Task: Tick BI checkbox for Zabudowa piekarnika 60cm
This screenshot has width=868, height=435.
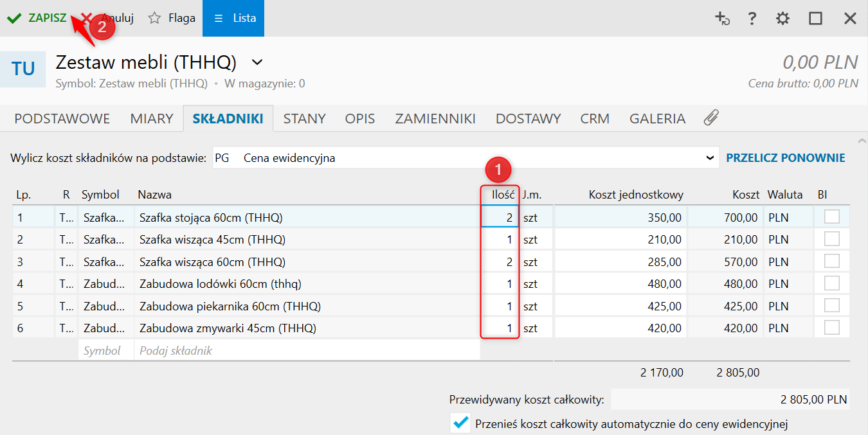Action: click(832, 305)
